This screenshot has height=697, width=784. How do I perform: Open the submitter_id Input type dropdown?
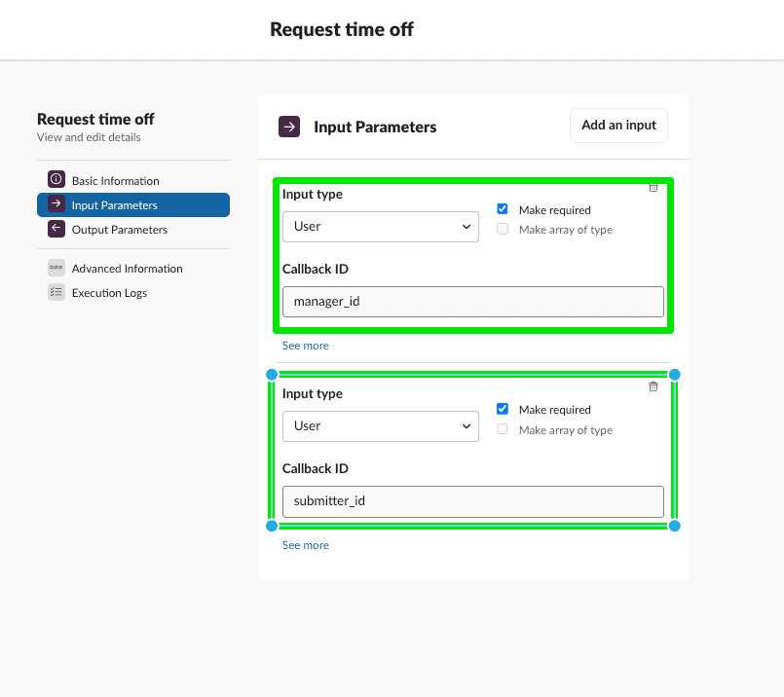(x=380, y=425)
